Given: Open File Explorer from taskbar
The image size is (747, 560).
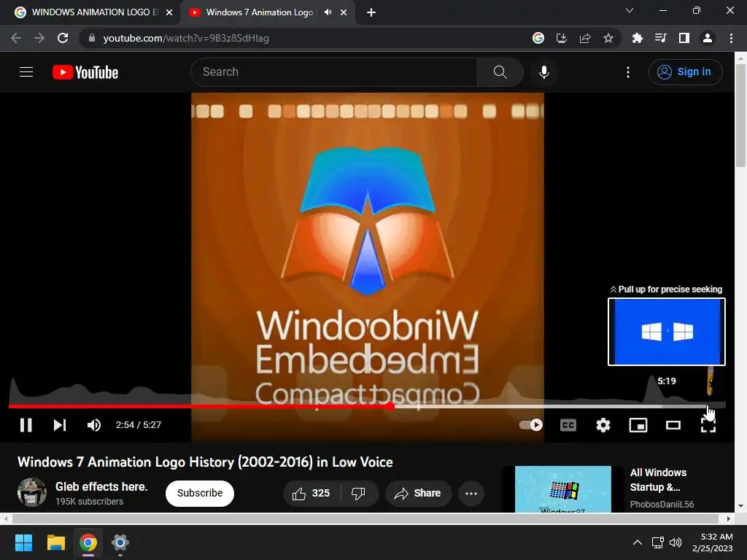Looking at the screenshot, I should 55,542.
